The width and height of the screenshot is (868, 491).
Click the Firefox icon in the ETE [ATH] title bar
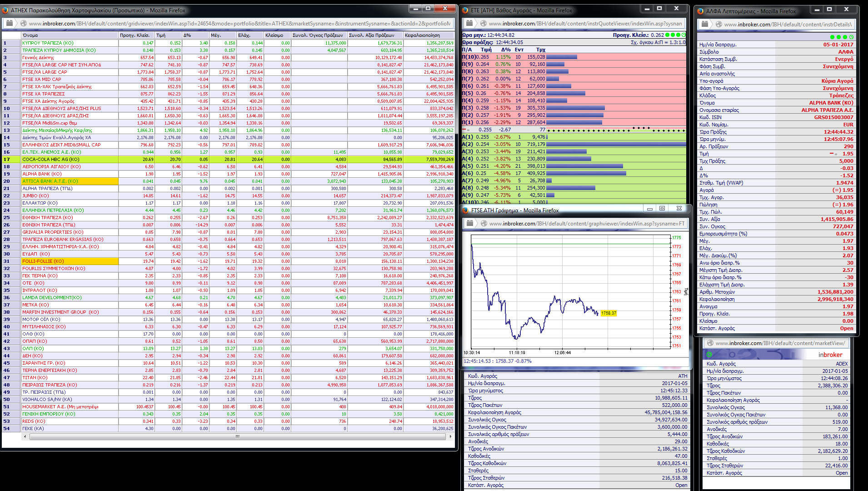coord(465,10)
